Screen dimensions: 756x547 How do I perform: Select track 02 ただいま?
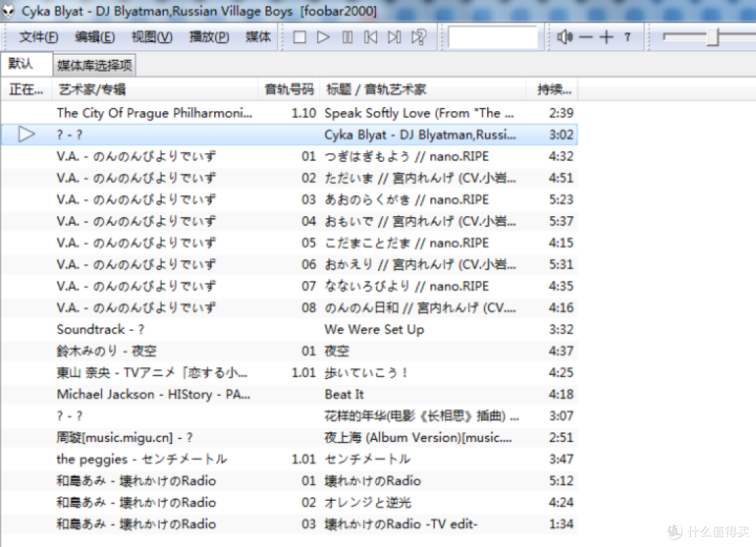(x=289, y=178)
